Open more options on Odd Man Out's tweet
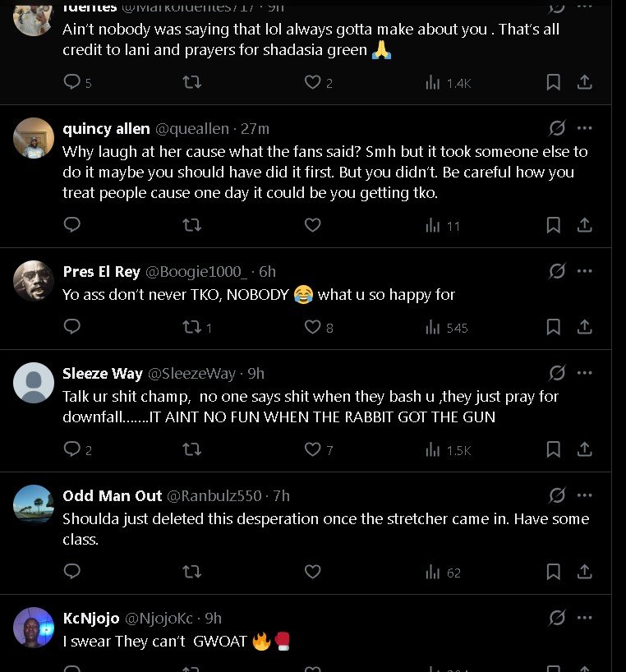The image size is (626, 672). 584,495
